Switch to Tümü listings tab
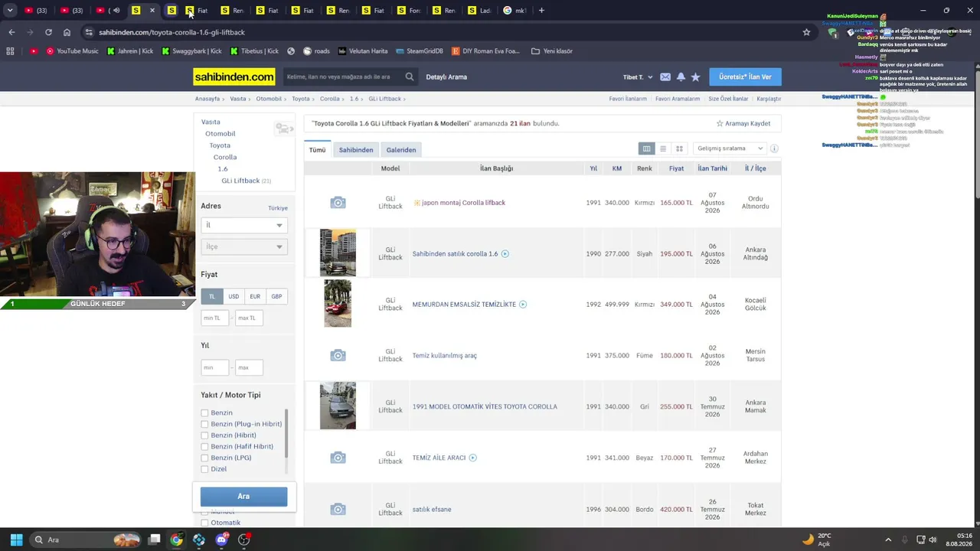The width and height of the screenshot is (980, 551). coord(318,150)
